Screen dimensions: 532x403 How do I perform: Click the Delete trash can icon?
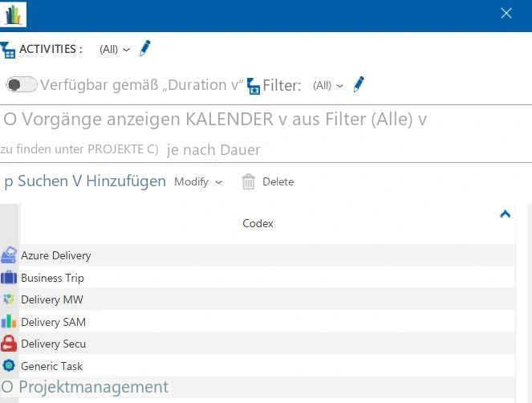pos(248,181)
